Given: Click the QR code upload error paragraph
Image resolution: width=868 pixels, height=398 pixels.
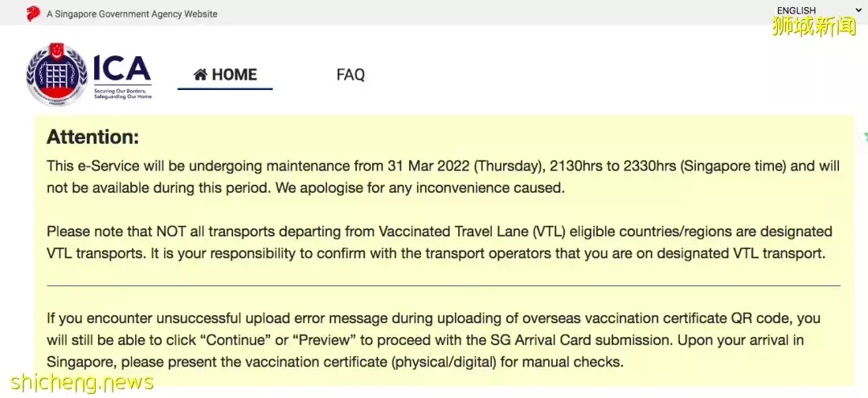Looking at the screenshot, I should (433, 340).
